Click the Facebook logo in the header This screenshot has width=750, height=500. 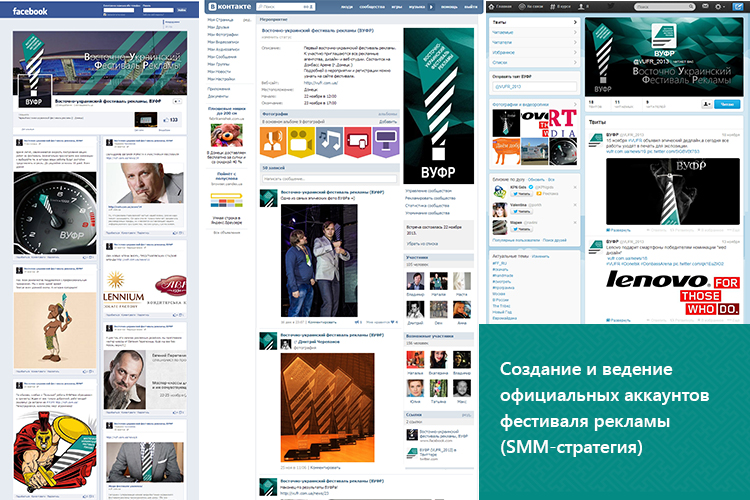click(x=30, y=11)
